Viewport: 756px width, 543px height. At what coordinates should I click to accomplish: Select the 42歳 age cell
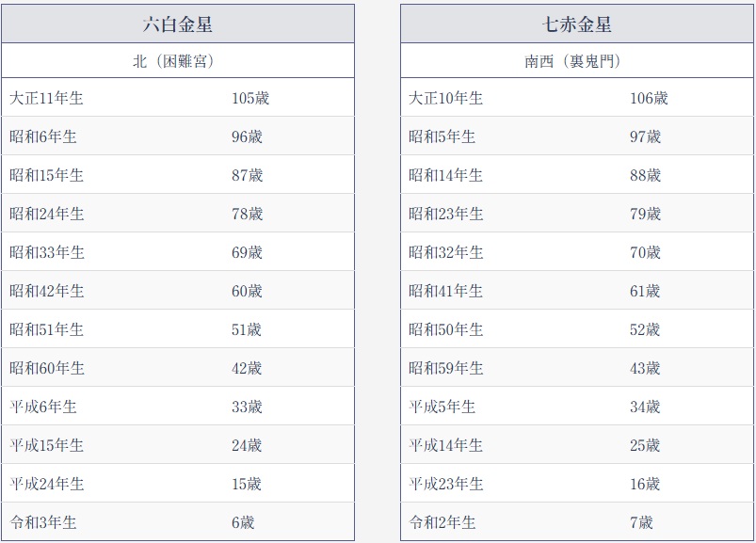click(247, 368)
